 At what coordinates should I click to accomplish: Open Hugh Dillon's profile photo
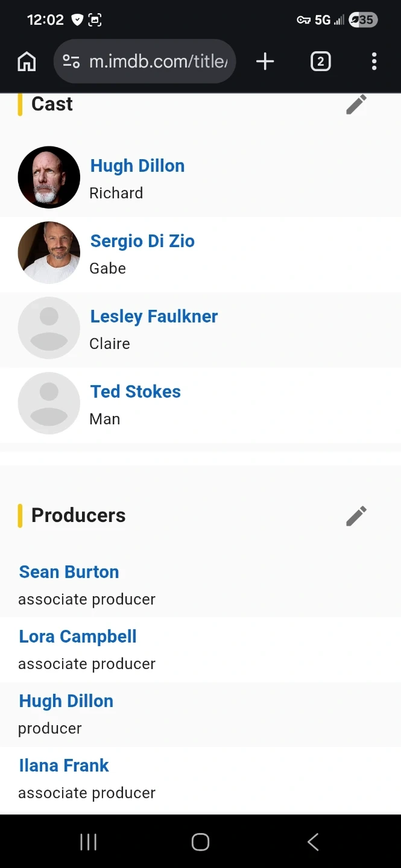(49, 177)
